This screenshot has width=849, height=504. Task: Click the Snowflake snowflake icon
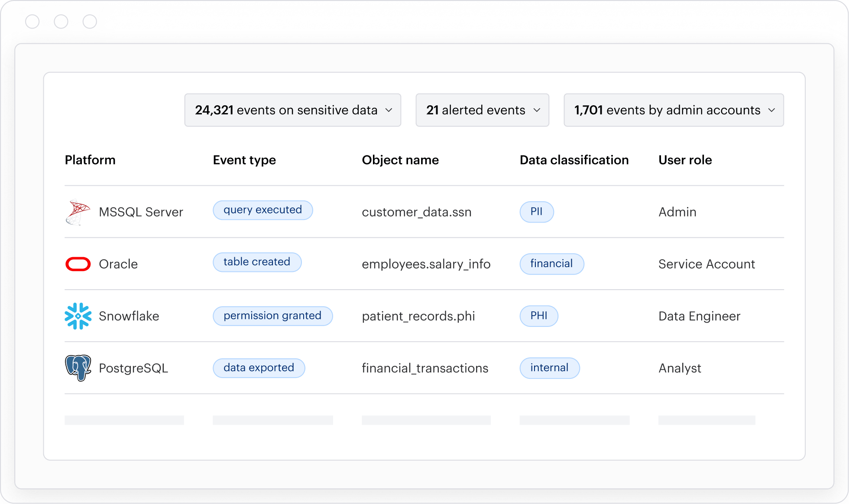pos(78,316)
